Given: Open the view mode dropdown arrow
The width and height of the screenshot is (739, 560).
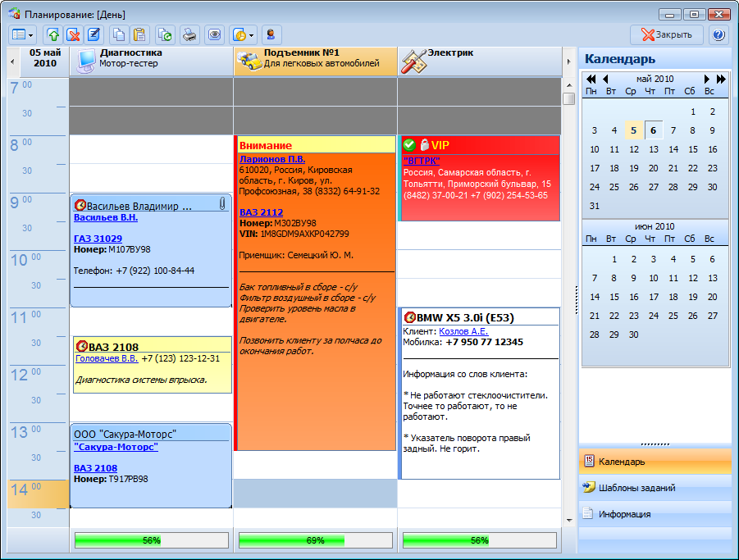Looking at the screenshot, I should click(x=30, y=35).
